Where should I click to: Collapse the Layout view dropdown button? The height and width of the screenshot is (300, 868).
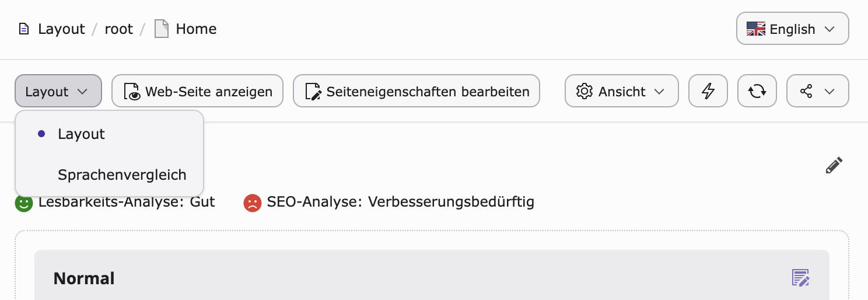coord(58,91)
